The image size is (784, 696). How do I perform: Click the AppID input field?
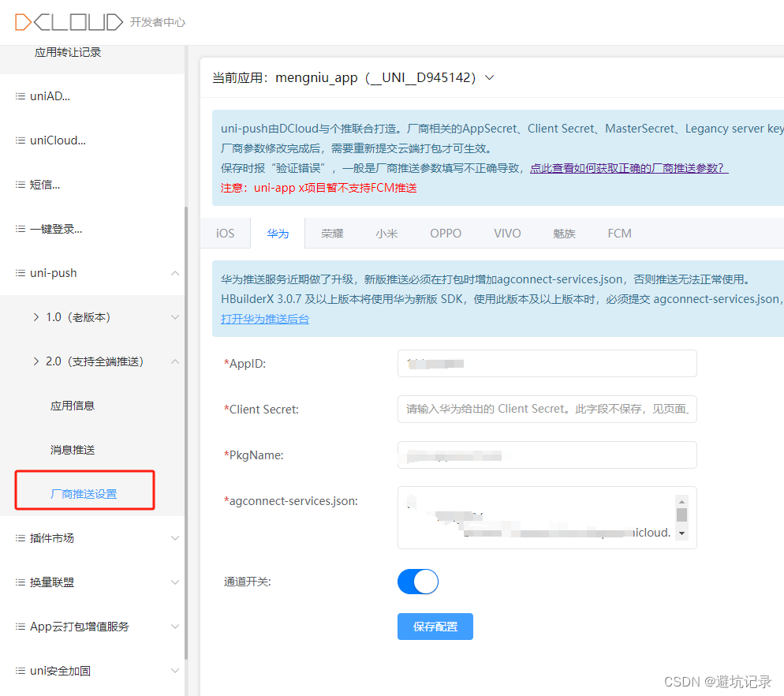click(547, 363)
